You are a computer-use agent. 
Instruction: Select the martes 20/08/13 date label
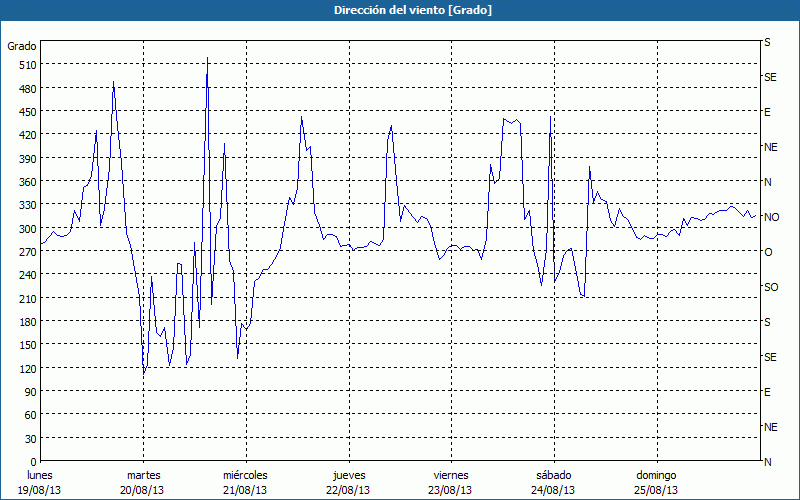coord(143,482)
